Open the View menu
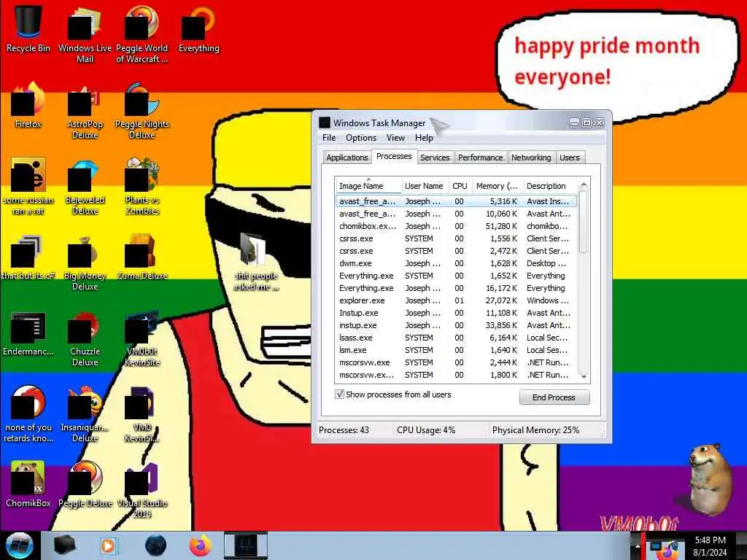 pyautogui.click(x=395, y=138)
